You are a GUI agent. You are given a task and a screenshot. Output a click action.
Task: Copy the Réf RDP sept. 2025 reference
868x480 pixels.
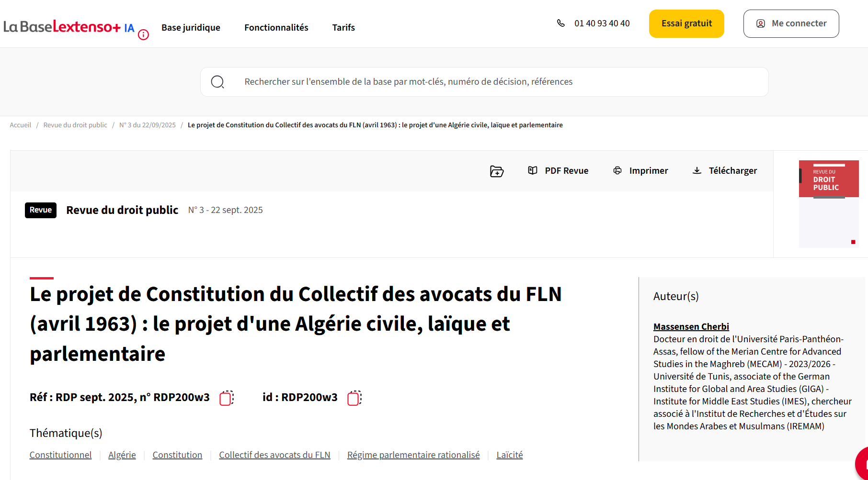[226, 398]
